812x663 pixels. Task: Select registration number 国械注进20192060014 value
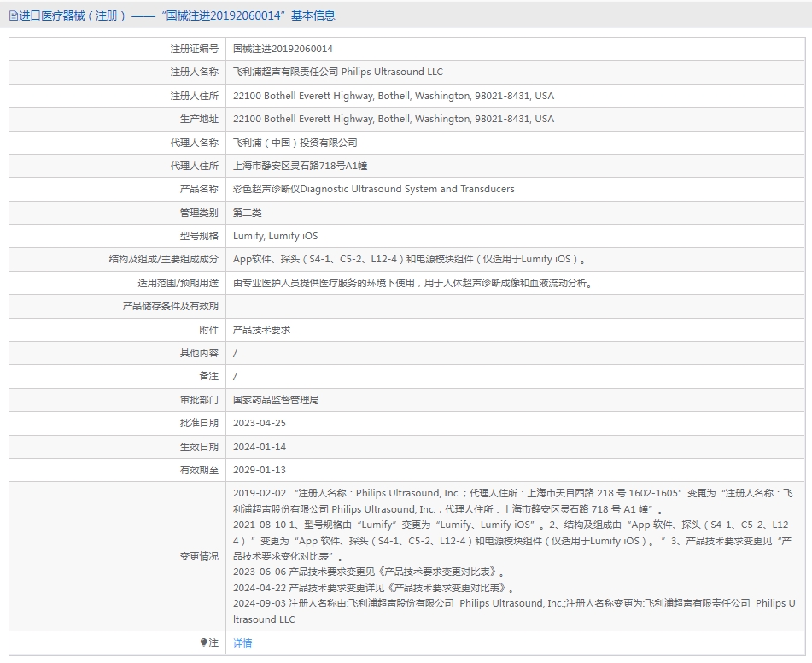point(283,49)
